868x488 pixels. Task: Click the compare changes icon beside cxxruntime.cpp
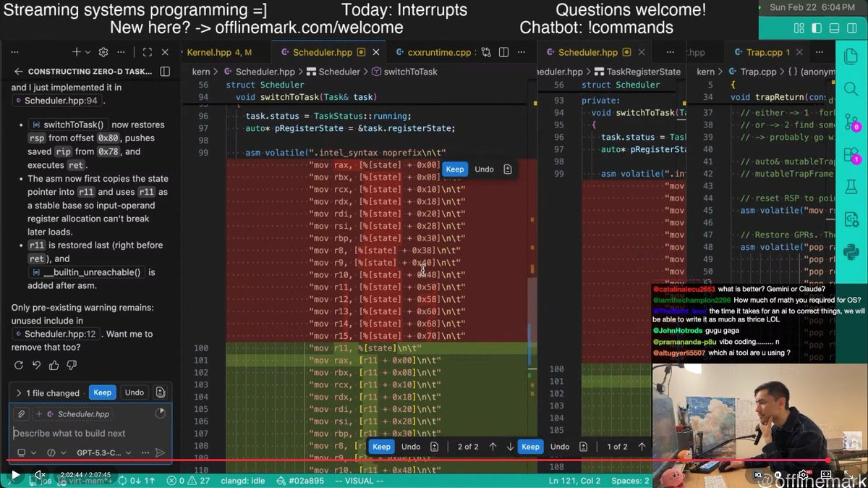tap(486, 53)
